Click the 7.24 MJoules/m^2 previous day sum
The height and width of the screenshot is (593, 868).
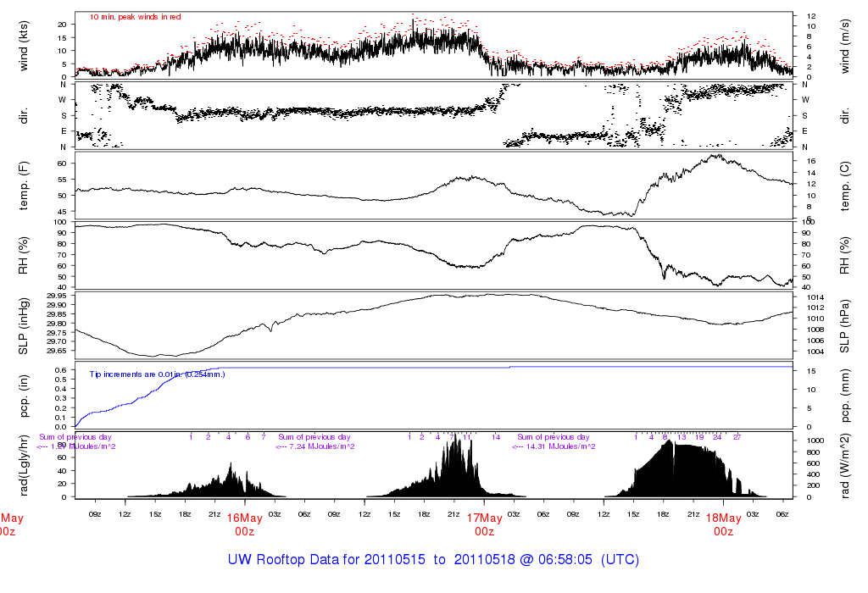click(x=315, y=446)
